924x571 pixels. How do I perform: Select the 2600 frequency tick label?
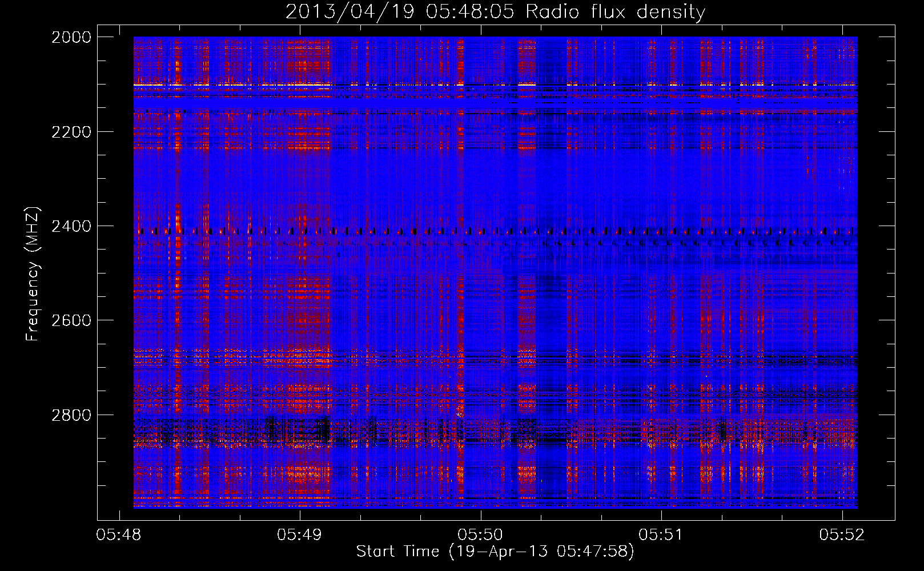(x=71, y=320)
